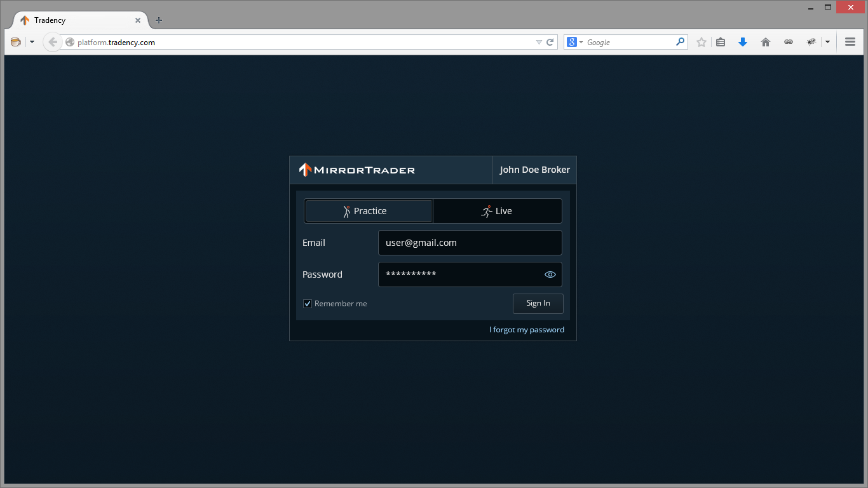
Task: Open the I forgot my password link
Action: point(527,330)
